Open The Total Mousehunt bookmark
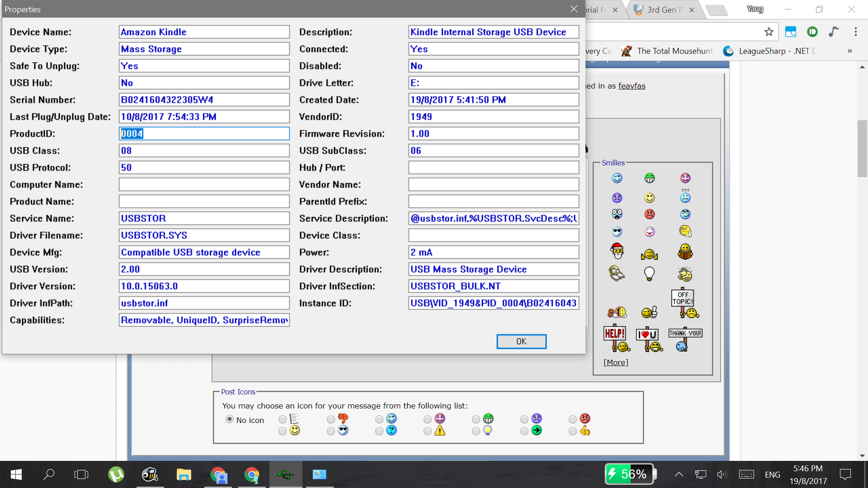Screen dimensions: 868x488 point(668,51)
